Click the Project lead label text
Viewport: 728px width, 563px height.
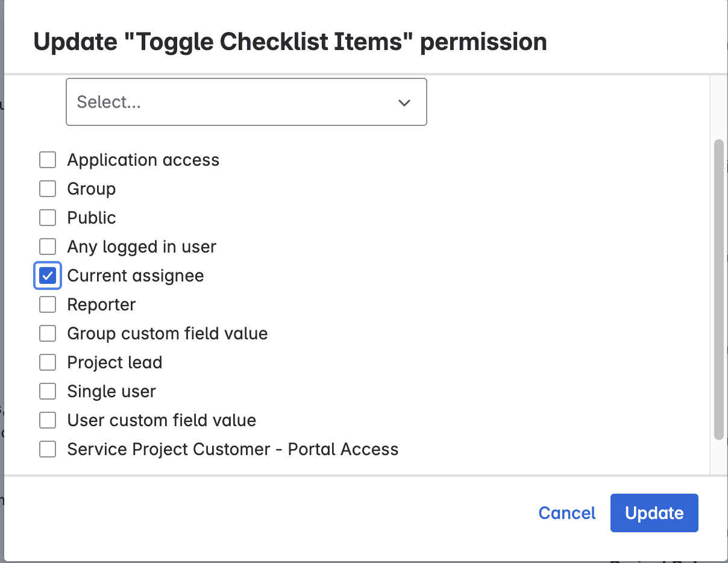tap(115, 362)
